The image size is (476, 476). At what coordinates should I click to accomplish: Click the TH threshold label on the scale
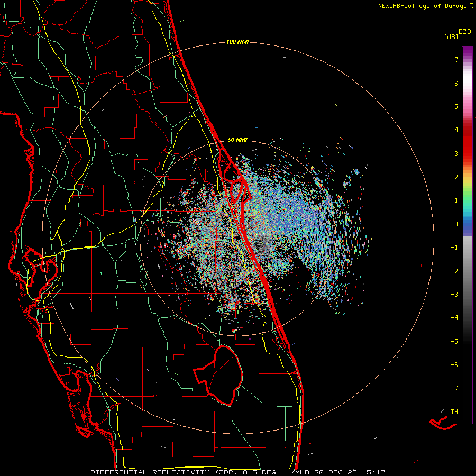point(454,412)
